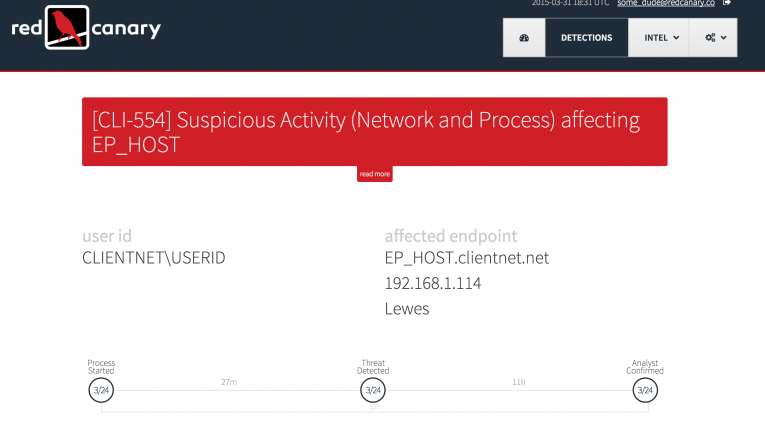Click the 192.168.1.114 IP address
The image size is (765, 427).
pos(433,284)
